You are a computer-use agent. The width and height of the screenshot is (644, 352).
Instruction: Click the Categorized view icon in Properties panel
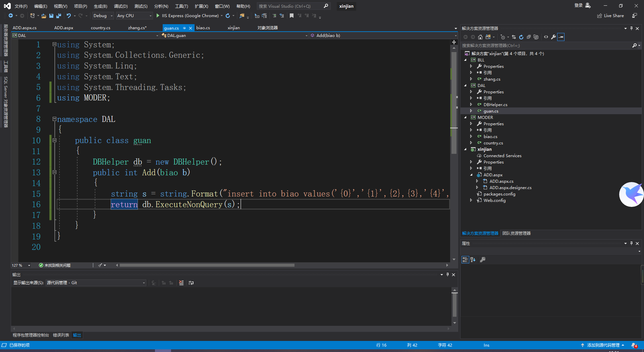pyautogui.click(x=465, y=259)
